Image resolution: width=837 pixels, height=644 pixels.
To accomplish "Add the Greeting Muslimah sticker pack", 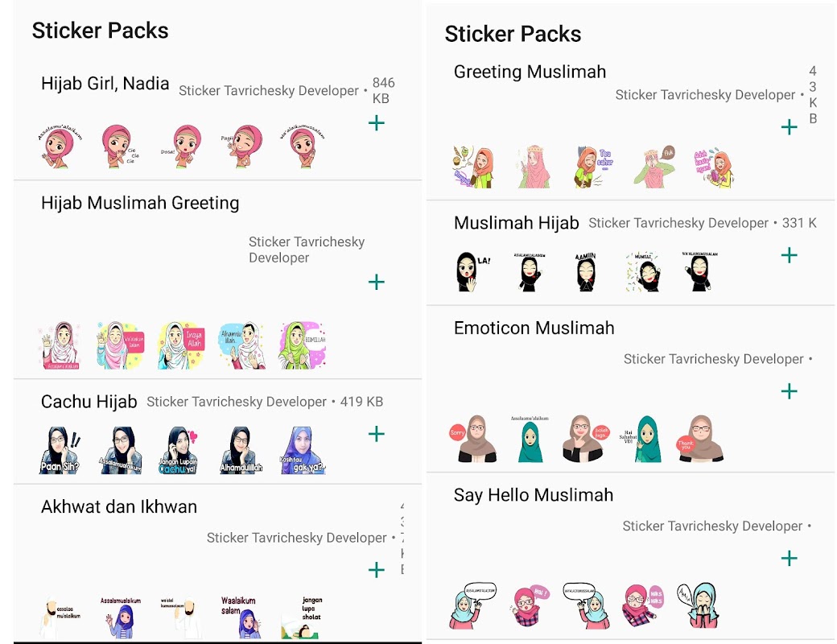I will (x=789, y=127).
